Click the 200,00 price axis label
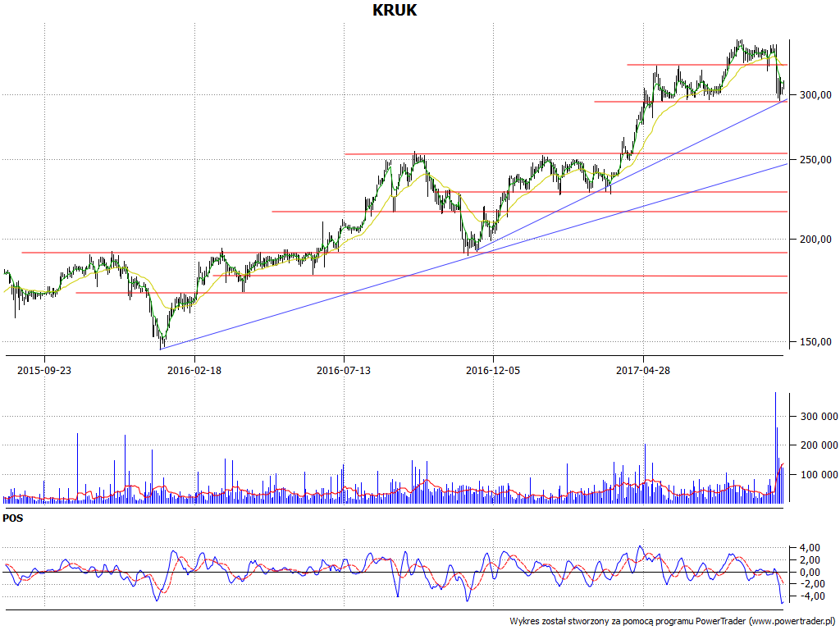This screenshot has height=630, width=840. [815, 240]
